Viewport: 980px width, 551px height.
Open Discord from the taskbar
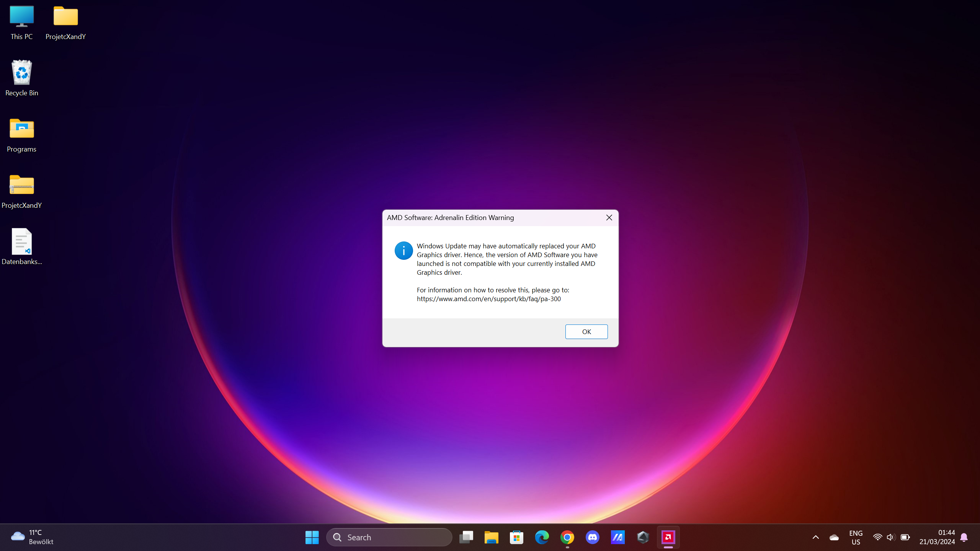(x=592, y=537)
